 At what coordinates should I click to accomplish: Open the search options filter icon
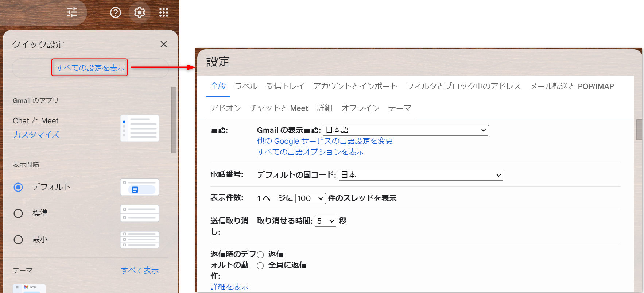(72, 12)
